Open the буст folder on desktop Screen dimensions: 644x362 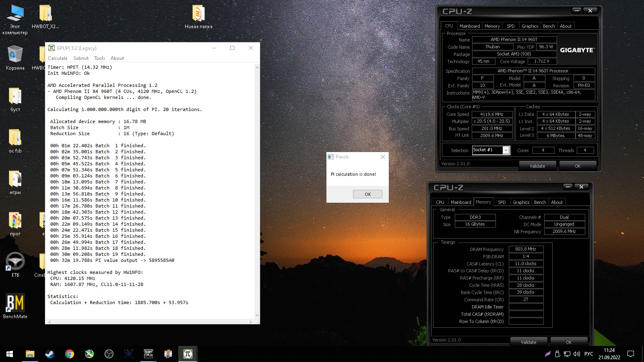click(x=15, y=100)
